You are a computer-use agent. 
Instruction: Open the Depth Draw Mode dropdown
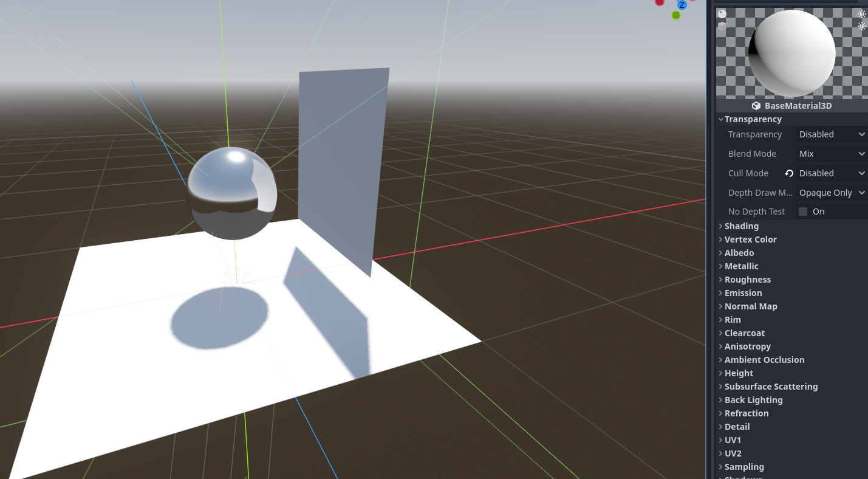(831, 192)
